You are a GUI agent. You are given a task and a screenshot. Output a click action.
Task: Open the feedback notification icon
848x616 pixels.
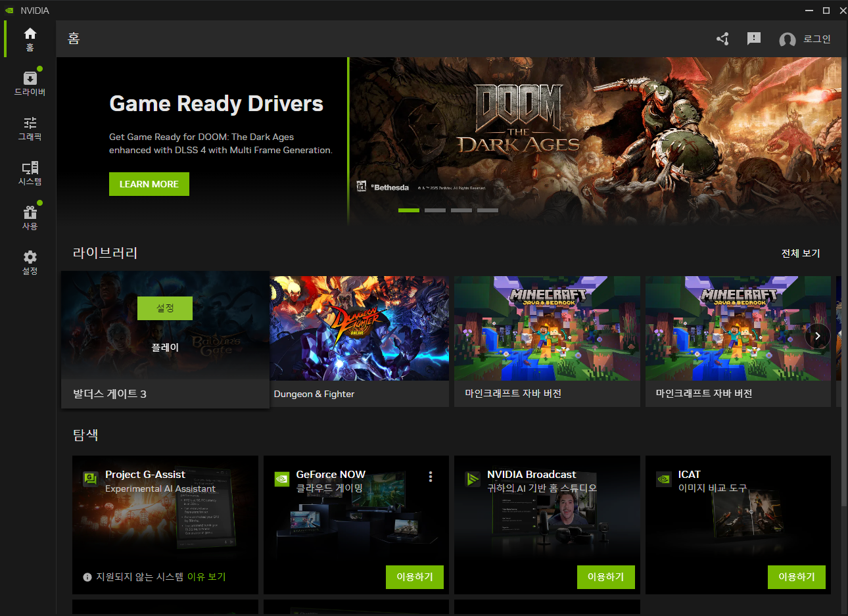754,39
